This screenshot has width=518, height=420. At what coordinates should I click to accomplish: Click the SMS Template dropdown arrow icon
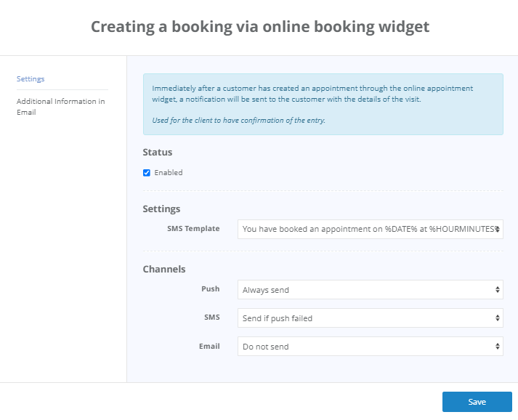click(498, 229)
